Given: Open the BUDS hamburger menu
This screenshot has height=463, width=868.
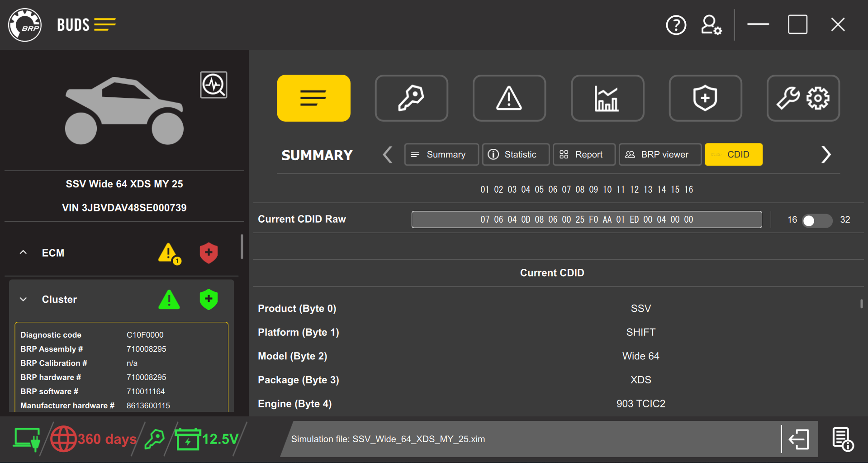Looking at the screenshot, I should (105, 25).
